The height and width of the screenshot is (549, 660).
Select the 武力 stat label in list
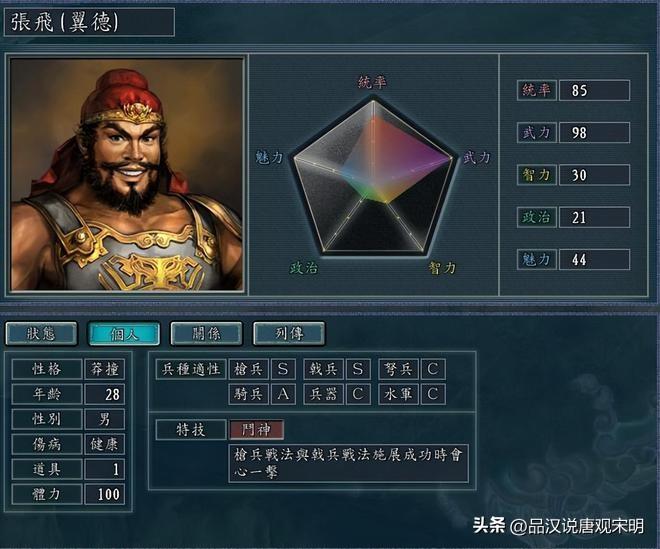coord(537,133)
